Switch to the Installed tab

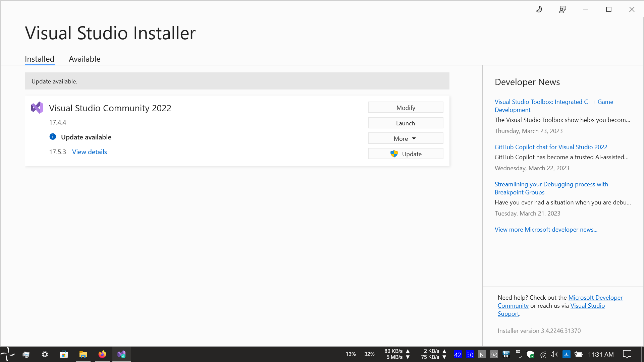pyautogui.click(x=40, y=59)
